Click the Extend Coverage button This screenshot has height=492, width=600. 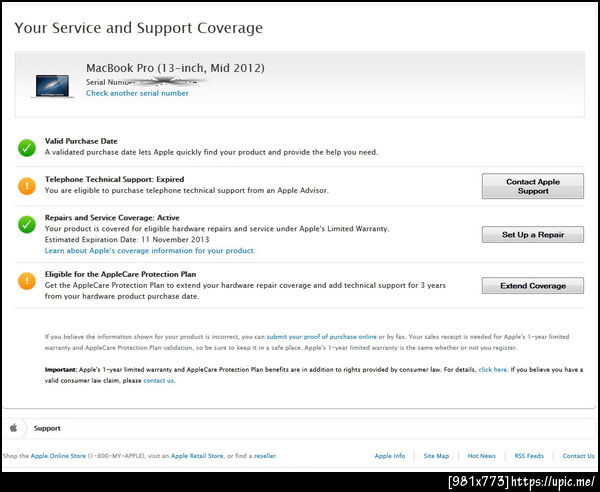(x=533, y=285)
